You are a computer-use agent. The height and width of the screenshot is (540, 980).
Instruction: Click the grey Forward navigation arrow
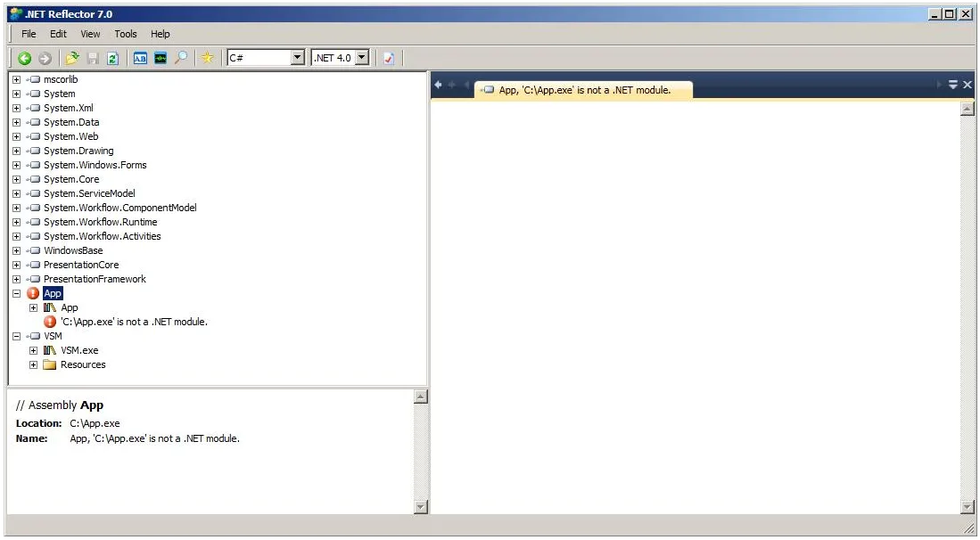pos(45,58)
